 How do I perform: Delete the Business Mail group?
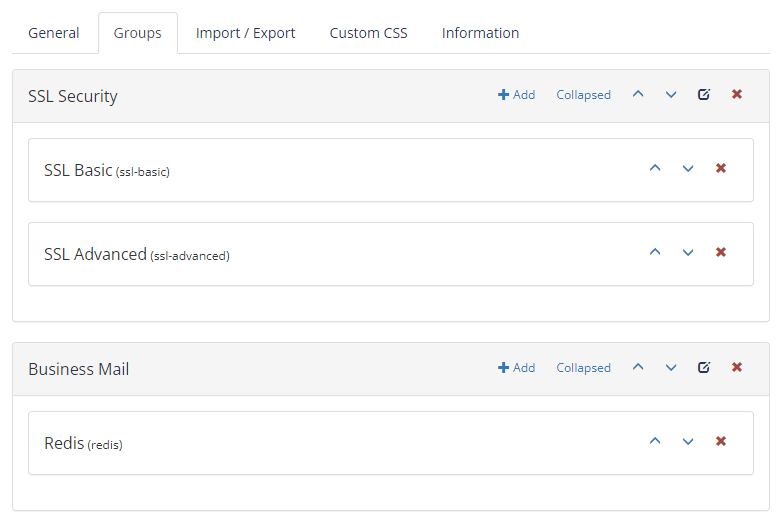pyautogui.click(x=736, y=368)
